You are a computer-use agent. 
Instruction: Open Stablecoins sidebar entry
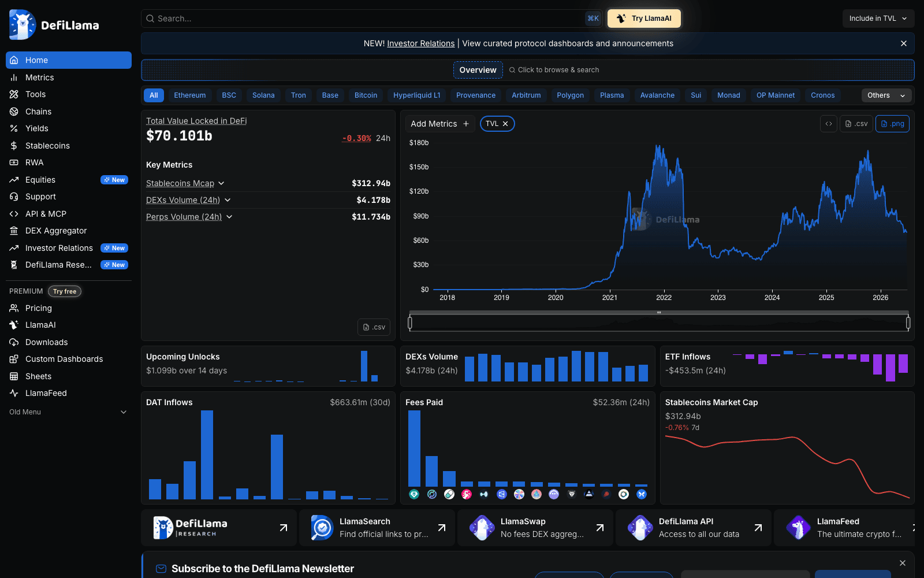tap(69, 146)
